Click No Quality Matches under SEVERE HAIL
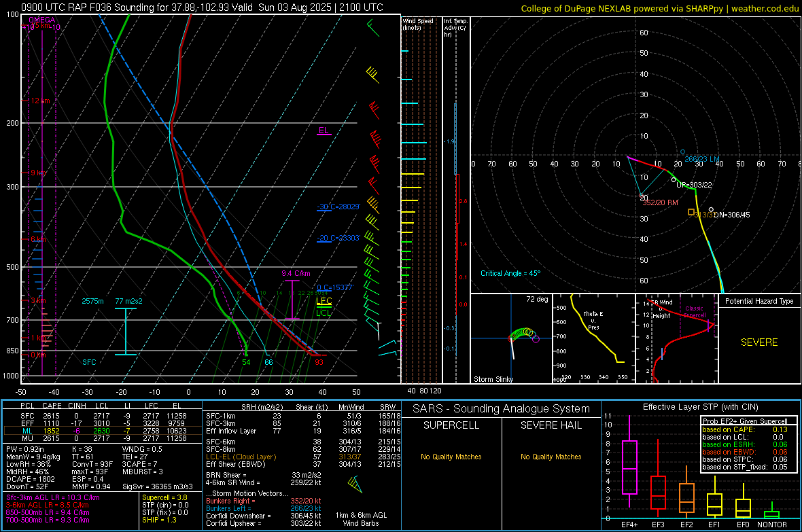 point(551,457)
